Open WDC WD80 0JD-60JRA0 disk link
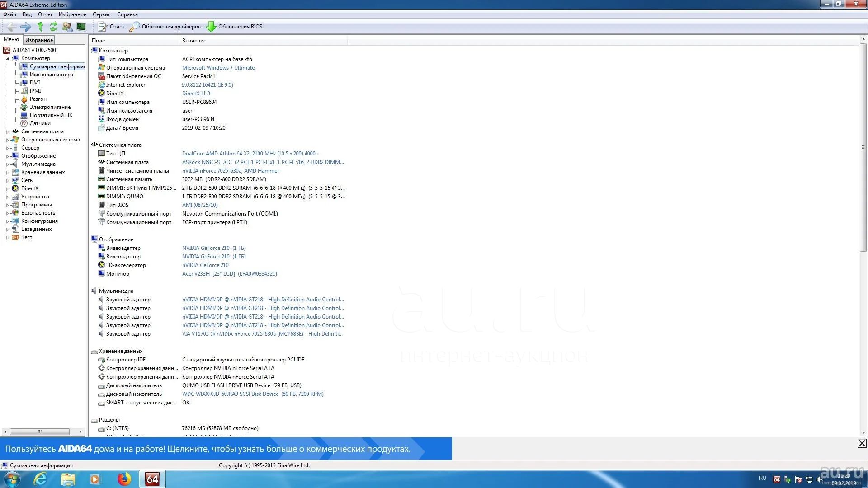The height and width of the screenshot is (488, 868). pos(253,394)
